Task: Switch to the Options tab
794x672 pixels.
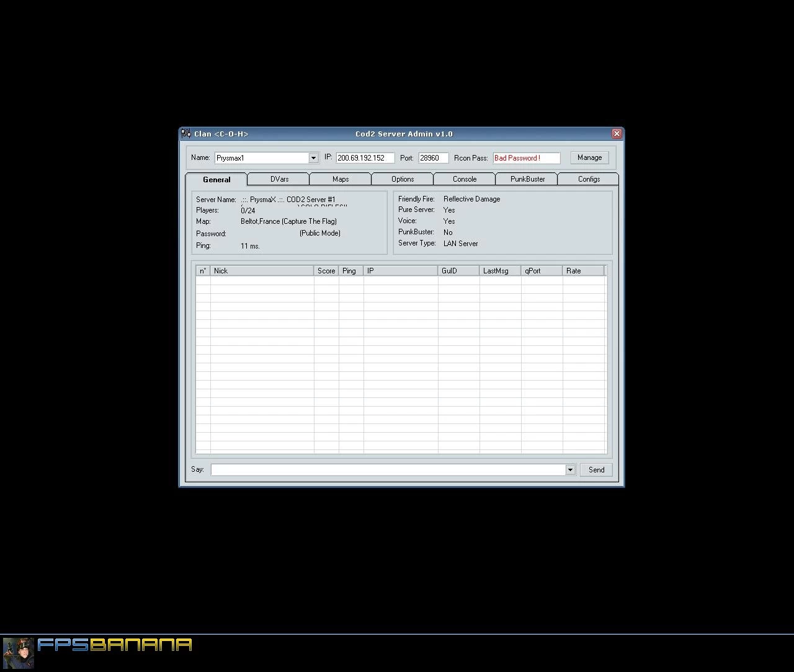Action: (x=403, y=179)
